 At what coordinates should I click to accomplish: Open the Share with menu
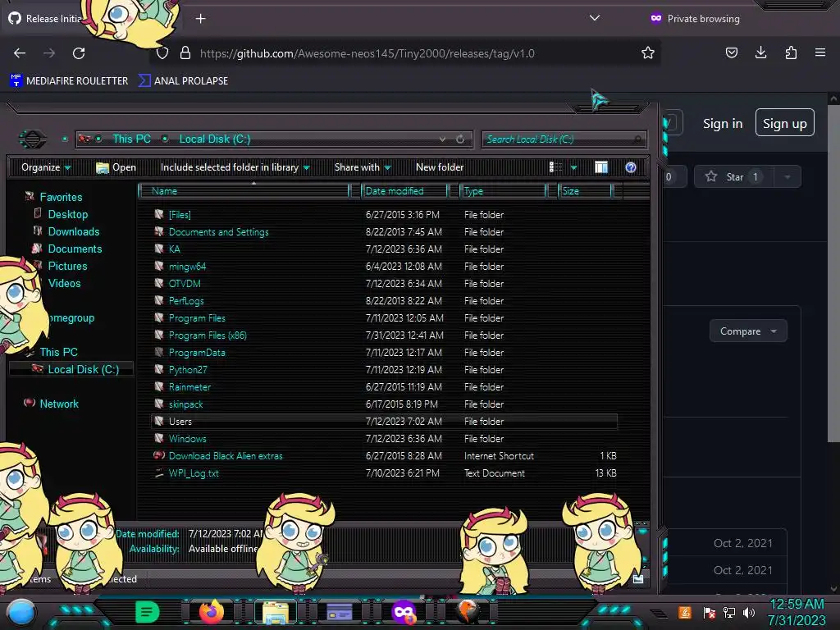(x=363, y=167)
